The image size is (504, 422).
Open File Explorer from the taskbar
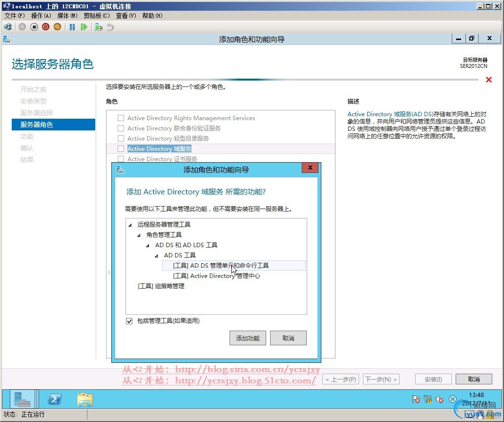(x=85, y=399)
